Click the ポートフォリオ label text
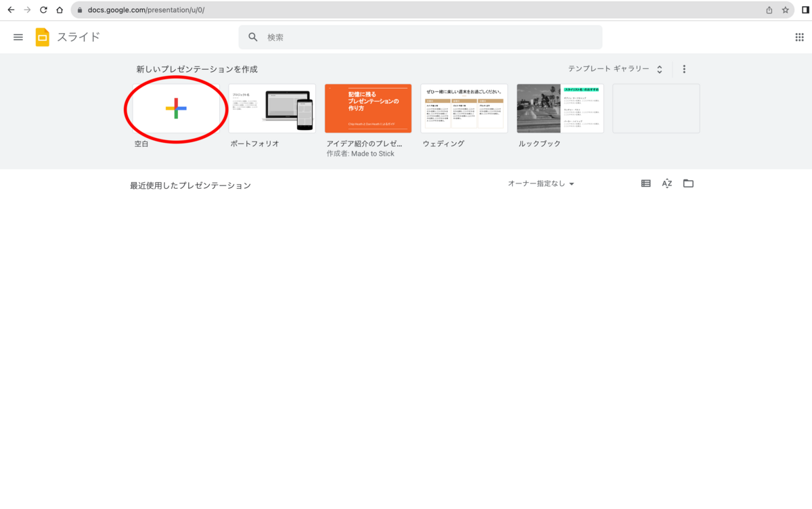Viewport: 812px width, 509px height. [254, 144]
